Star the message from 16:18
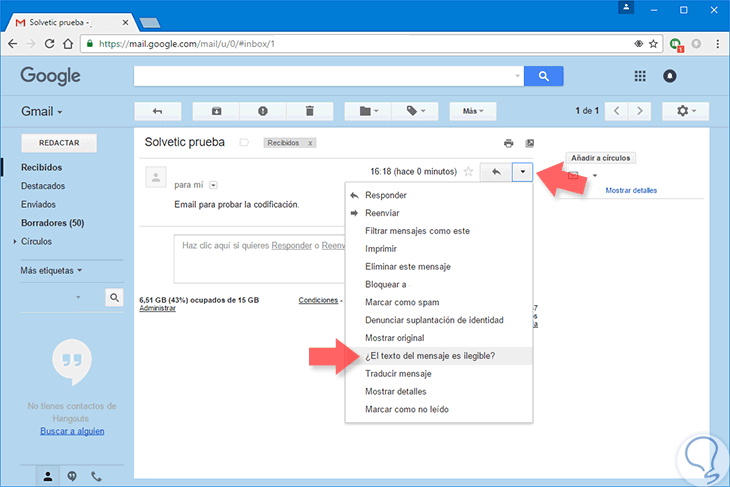The width and height of the screenshot is (730, 487). pyautogui.click(x=468, y=172)
